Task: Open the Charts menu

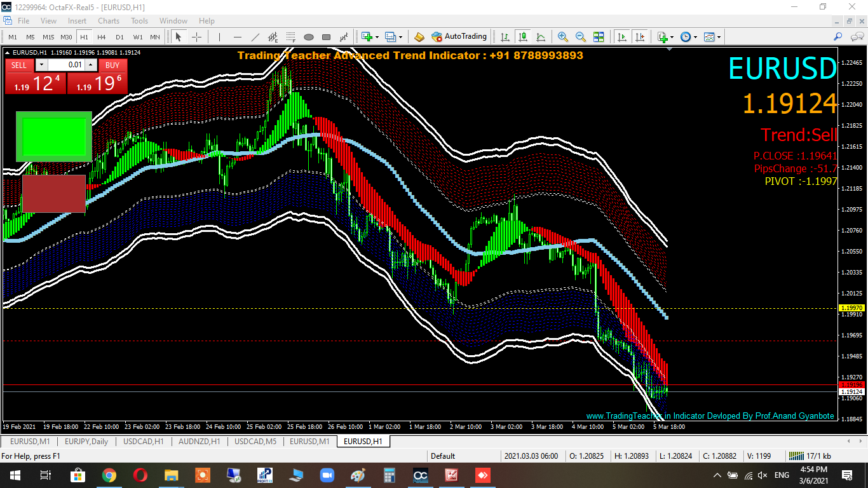Action: [109, 21]
